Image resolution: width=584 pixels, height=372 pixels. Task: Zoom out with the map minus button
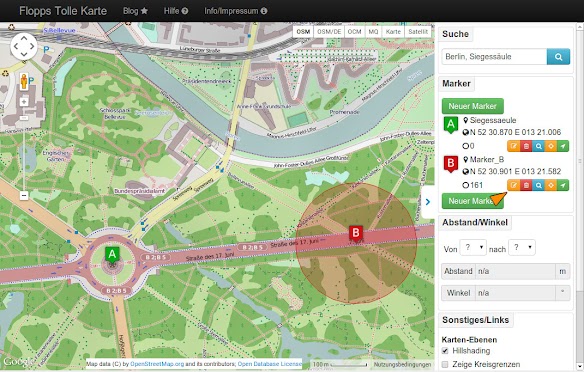[x=24, y=195]
